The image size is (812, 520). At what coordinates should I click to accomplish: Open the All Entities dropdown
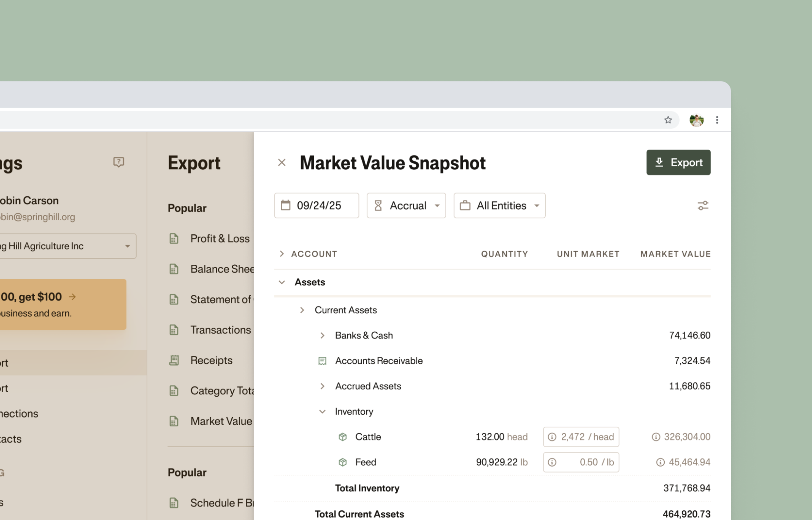click(499, 206)
